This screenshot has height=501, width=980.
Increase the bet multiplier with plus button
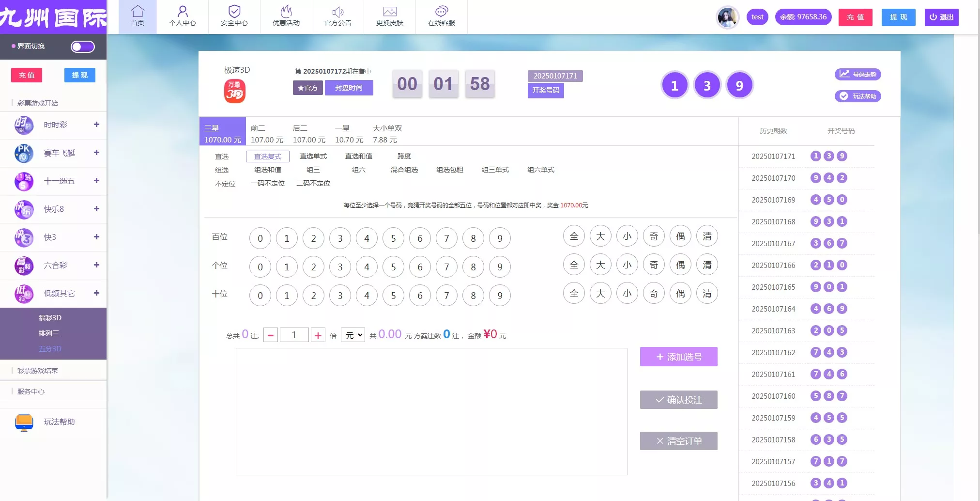pyautogui.click(x=318, y=335)
